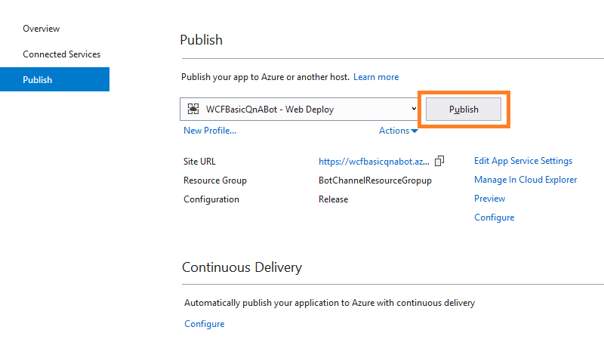Viewport: 604px width, 364px height.
Task: Click Configure under Continuous Delivery
Action: click(204, 324)
